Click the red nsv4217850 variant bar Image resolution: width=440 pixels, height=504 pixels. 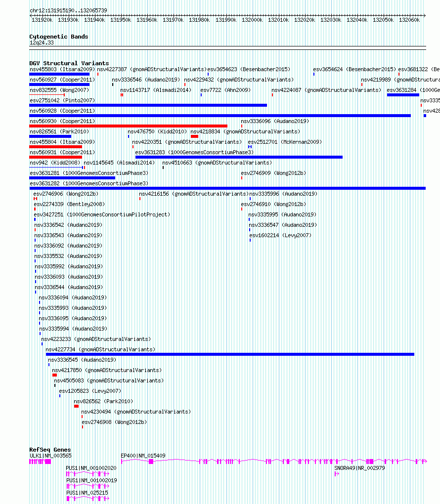[x=55, y=375]
